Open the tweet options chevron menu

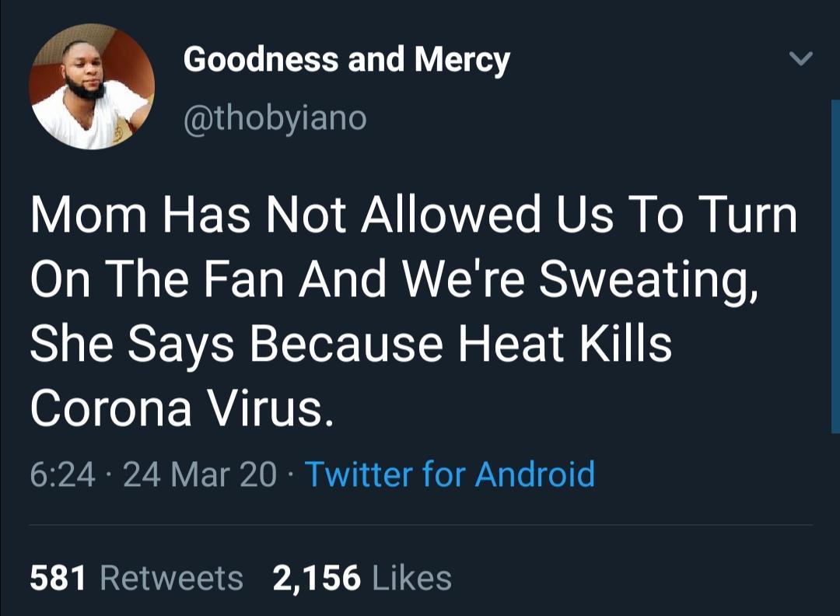[x=800, y=59]
